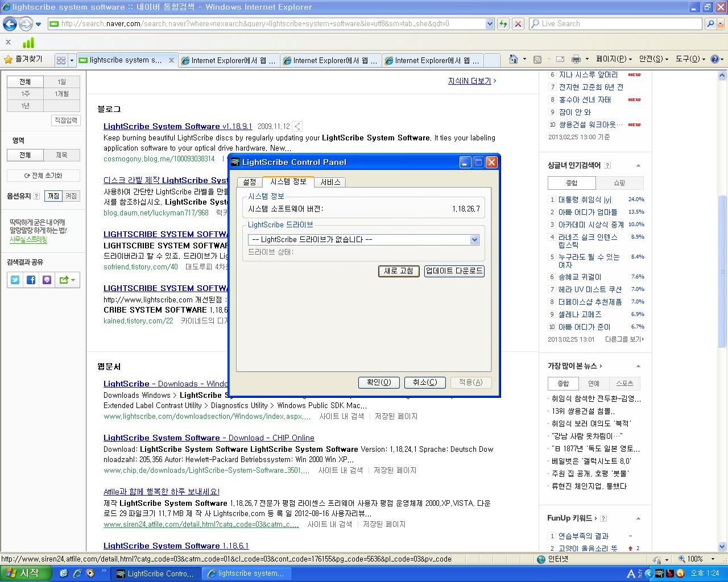This screenshot has height=582, width=728.
Task: Click the 전체 초기화 reset button
Action: (x=43, y=176)
